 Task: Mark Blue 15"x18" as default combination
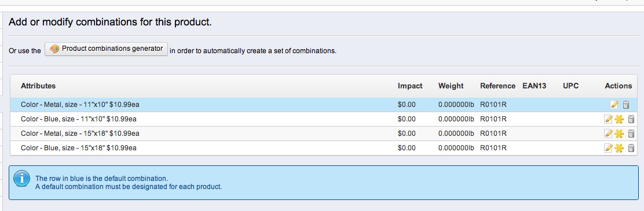[619, 148]
